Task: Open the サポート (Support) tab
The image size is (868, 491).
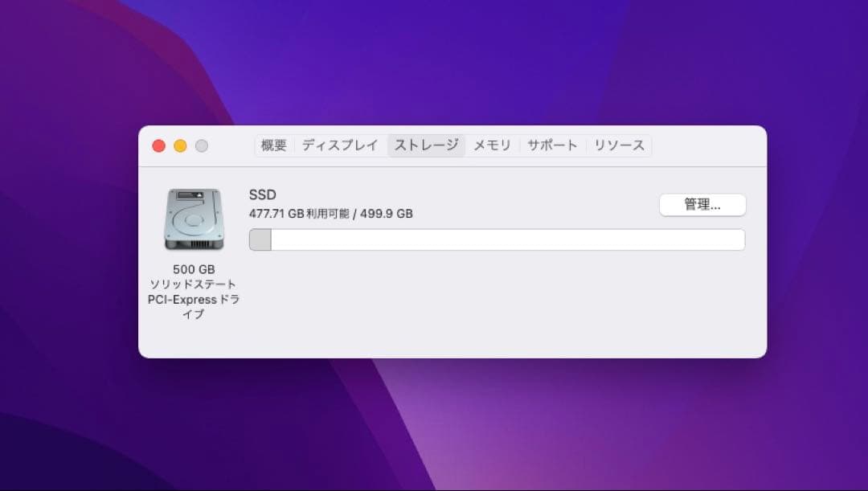Action: 552,145
